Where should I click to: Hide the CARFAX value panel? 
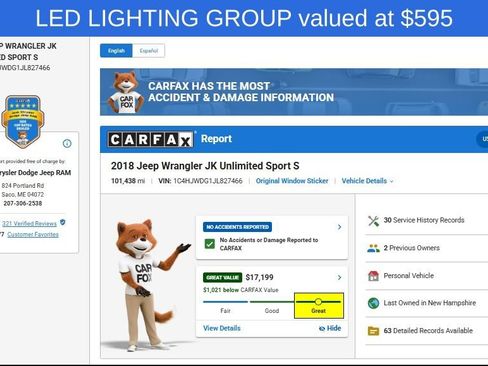click(x=330, y=328)
